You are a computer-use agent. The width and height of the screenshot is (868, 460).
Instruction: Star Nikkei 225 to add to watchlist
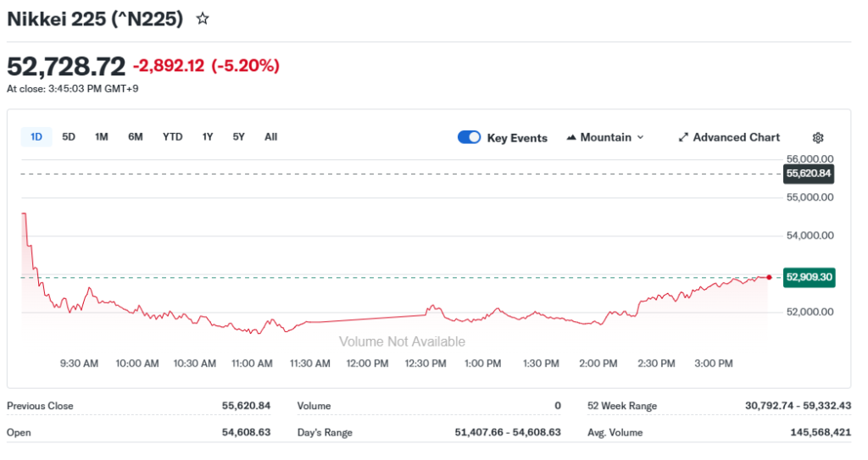pos(203,19)
